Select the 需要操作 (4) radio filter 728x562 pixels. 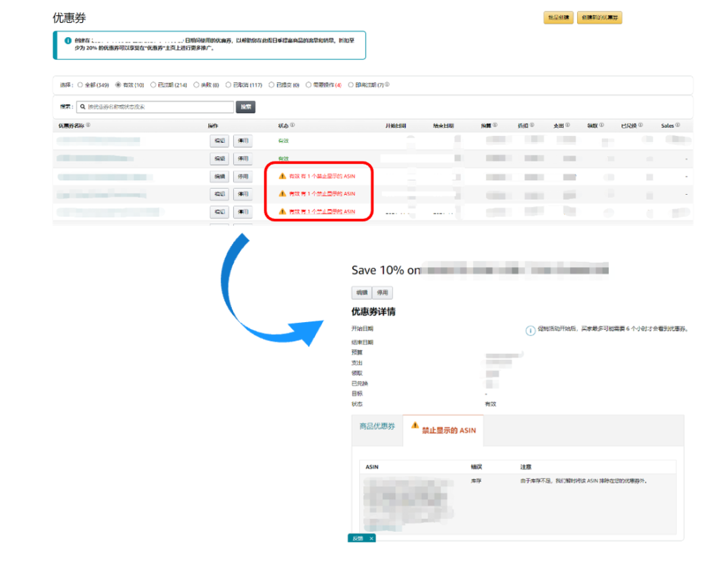[308, 85]
